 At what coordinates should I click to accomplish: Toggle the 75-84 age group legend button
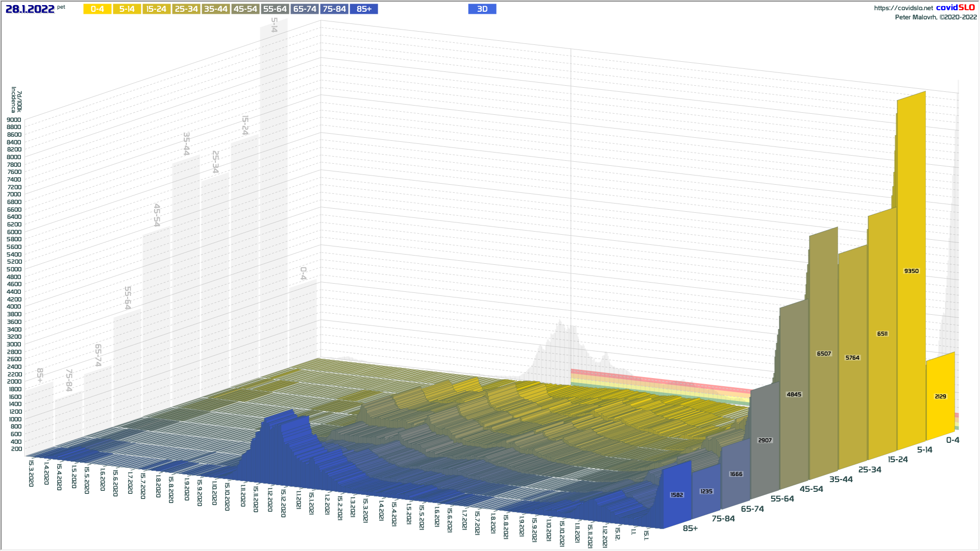click(334, 9)
